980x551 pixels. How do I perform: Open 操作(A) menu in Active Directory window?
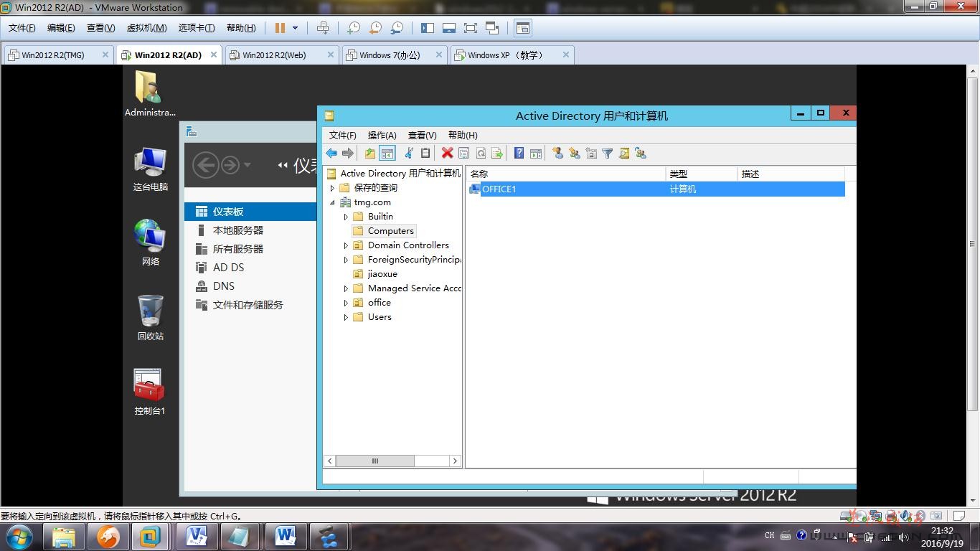pos(382,135)
